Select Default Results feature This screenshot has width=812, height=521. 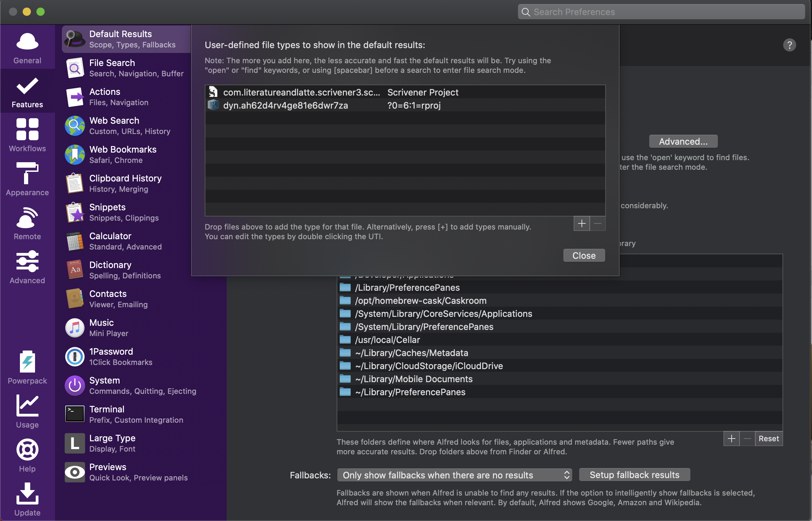pos(126,39)
